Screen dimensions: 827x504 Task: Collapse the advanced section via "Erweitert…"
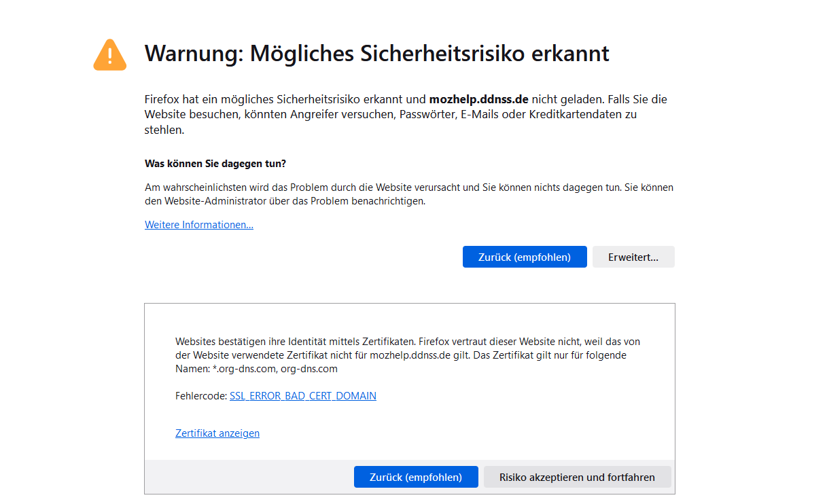click(x=633, y=257)
